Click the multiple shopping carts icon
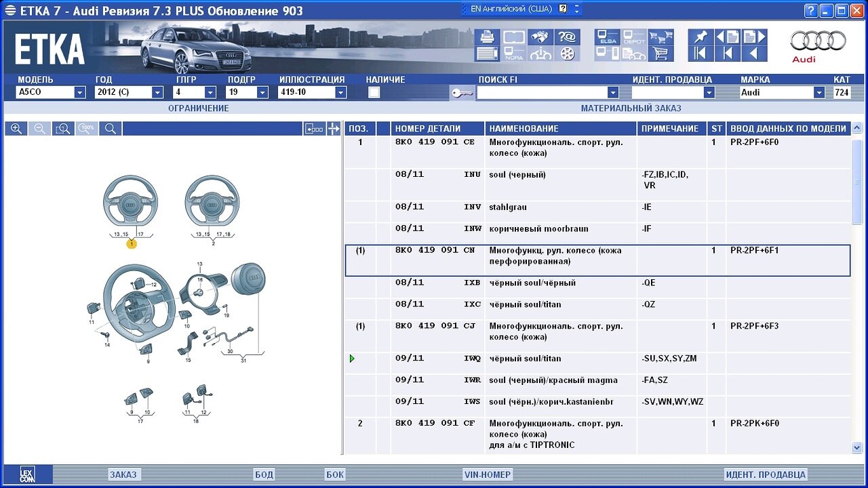This screenshot has height=488, width=868. coord(660,37)
